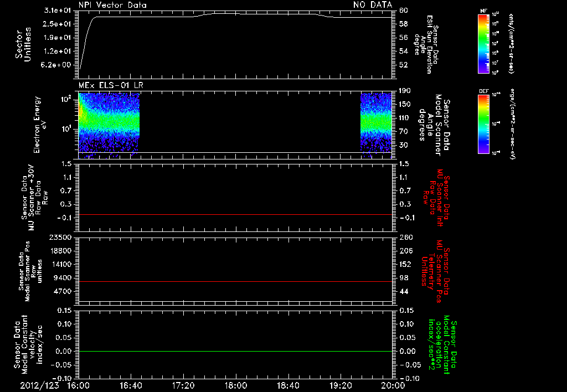Click the '18800' scanner position tick value
The image size is (567, 392).
click(x=60, y=251)
